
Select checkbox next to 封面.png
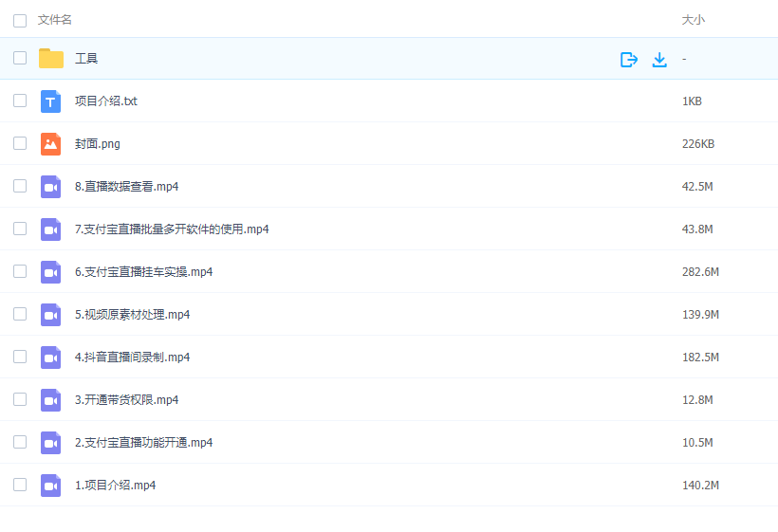click(20, 143)
